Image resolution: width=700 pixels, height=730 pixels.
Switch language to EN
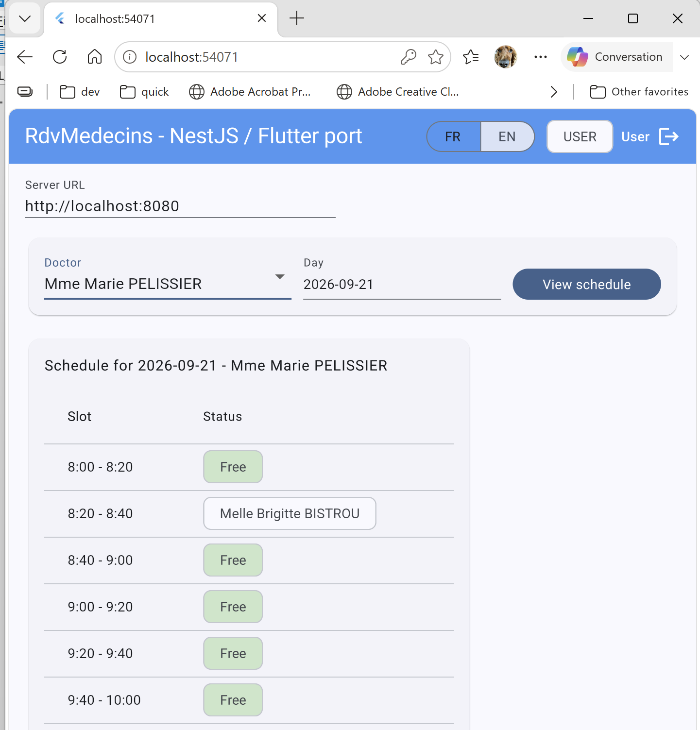click(x=508, y=136)
